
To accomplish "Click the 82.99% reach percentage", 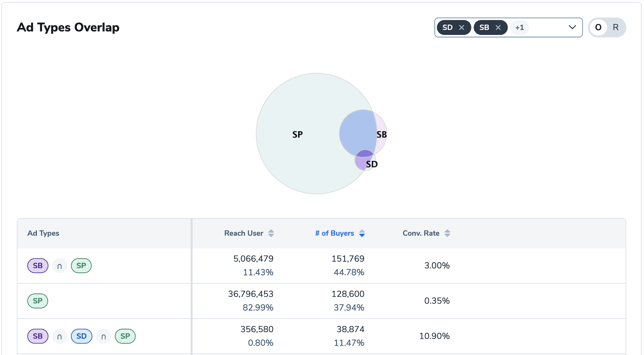I will click(258, 307).
